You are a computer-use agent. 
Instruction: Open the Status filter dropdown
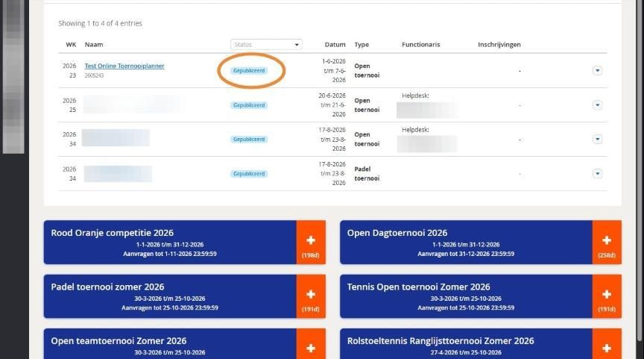pos(266,45)
